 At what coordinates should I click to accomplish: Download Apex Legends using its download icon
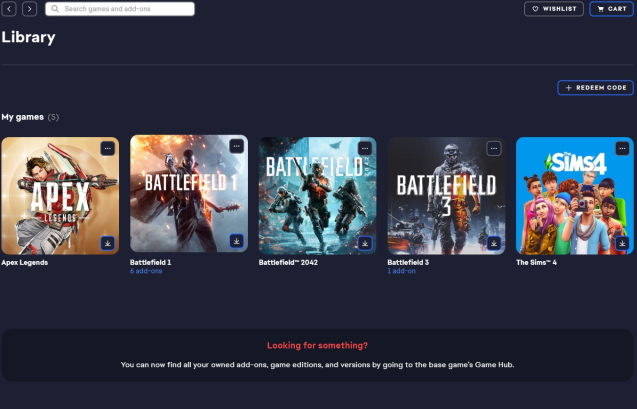point(108,243)
